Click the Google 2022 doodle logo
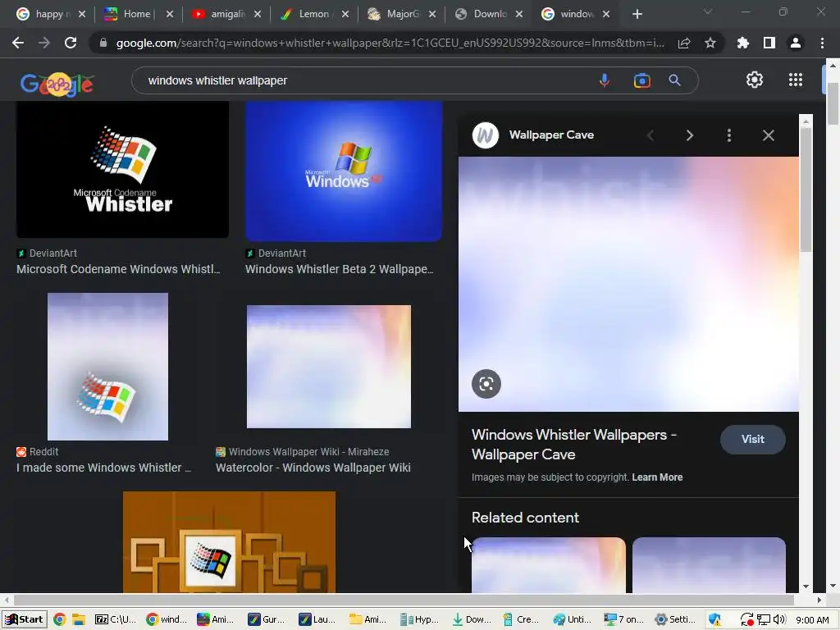 (57, 84)
